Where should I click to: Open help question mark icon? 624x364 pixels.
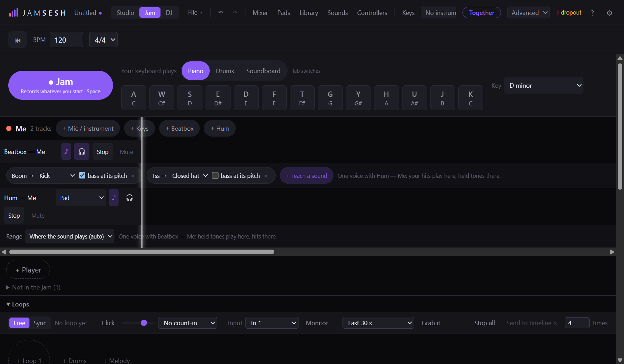592,13
